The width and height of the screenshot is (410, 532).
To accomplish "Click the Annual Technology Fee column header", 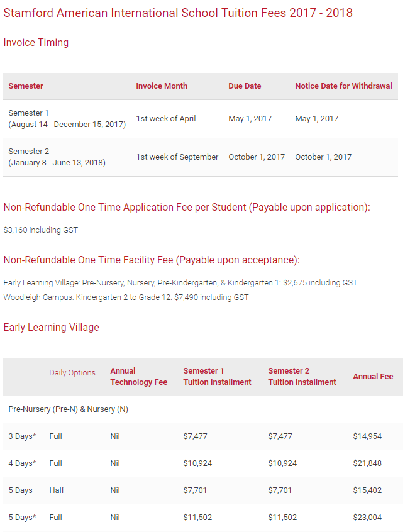I will tap(139, 376).
